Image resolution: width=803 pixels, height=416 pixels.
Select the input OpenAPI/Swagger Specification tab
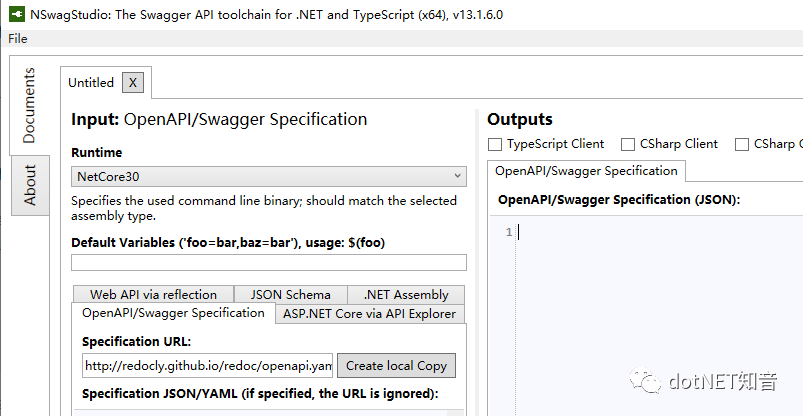(173, 313)
